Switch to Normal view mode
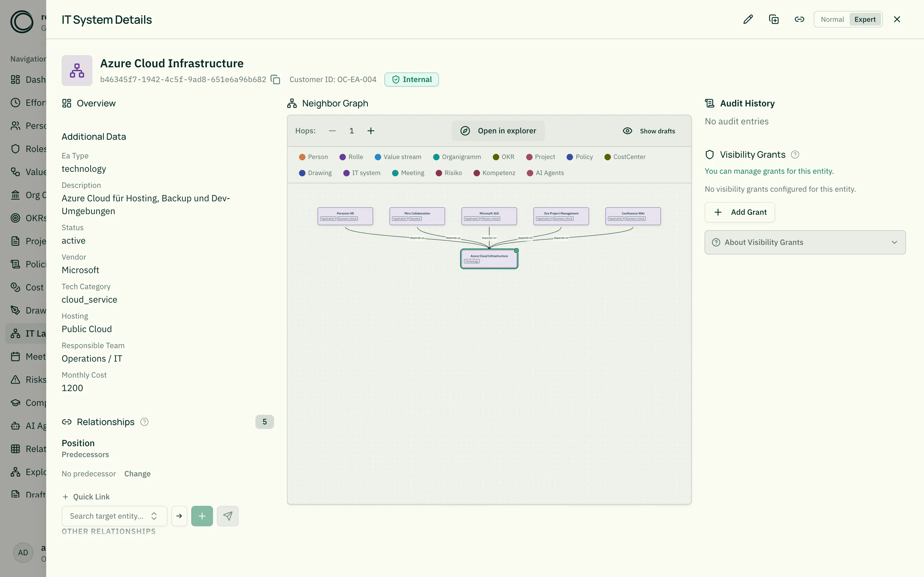The image size is (924, 577). 832,20
